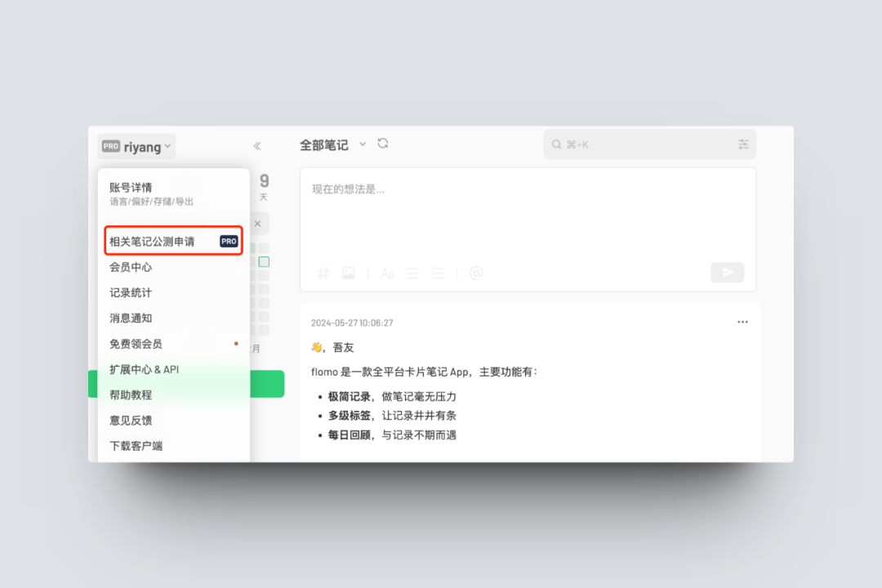
Task: Open the search filter settings icon
Action: pyautogui.click(x=743, y=145)
